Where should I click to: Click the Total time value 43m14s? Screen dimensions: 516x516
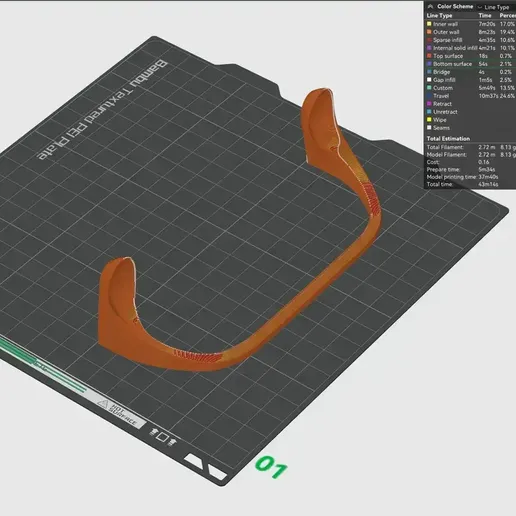[488, 184]
